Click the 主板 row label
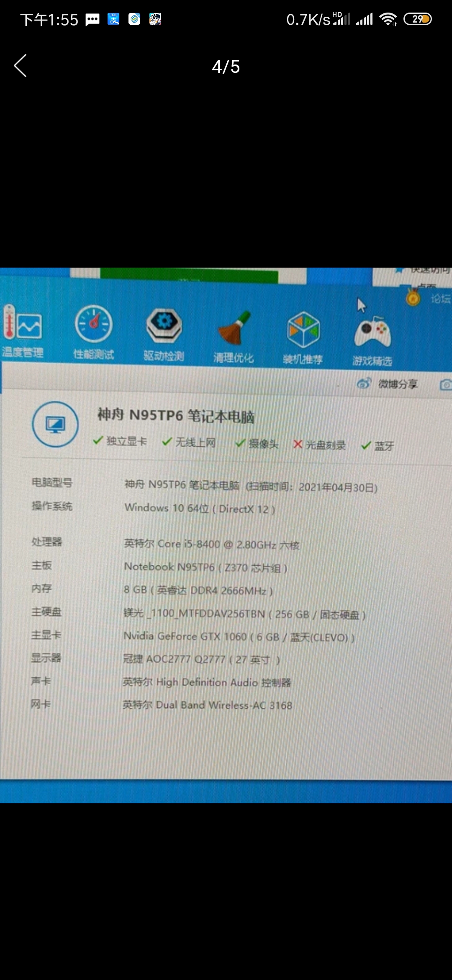This screenshot has width=452, height=980. pos(42,565)
